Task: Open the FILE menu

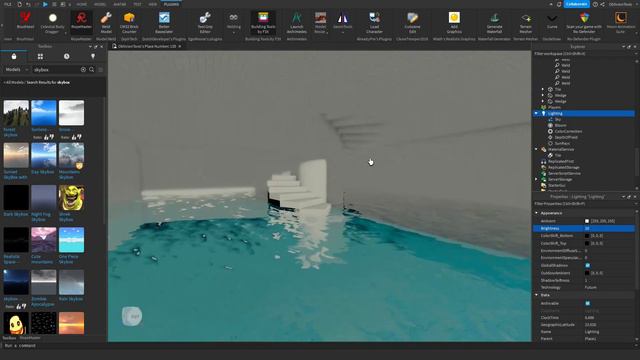Action: coord(7,4)
